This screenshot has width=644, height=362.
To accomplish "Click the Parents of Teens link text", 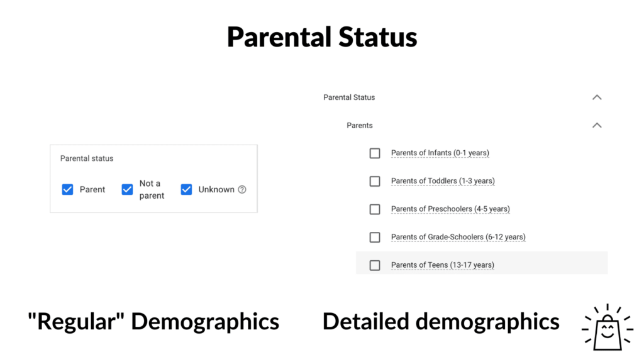I will pos(442,265).
